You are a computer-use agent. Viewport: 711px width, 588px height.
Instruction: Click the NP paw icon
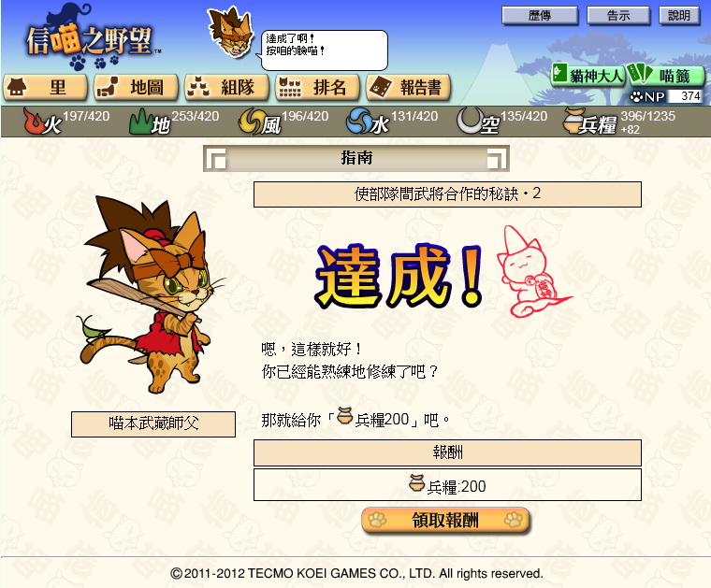pyautogui.click(x=637, y=96)
